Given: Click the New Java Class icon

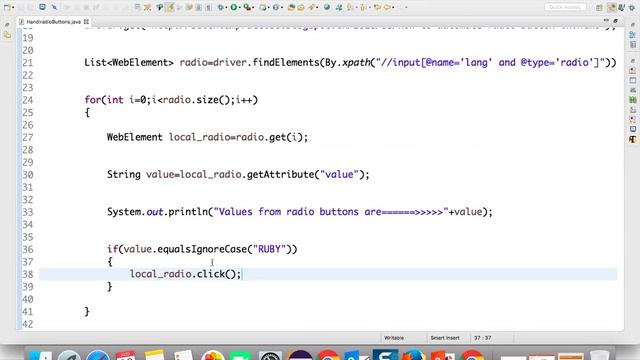Looking at the screenshot, I should point(276,7).
